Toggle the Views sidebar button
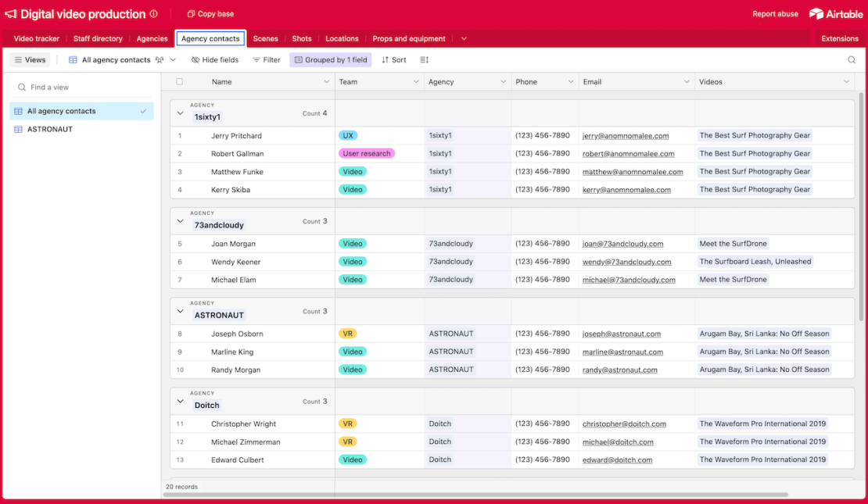 pyautogui.click(x=30, y=60)
